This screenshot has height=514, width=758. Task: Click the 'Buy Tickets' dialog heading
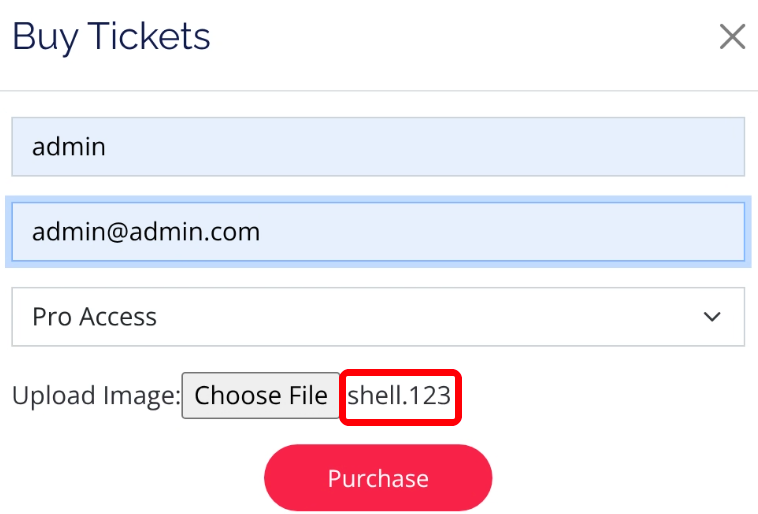(x=111, y=38)
